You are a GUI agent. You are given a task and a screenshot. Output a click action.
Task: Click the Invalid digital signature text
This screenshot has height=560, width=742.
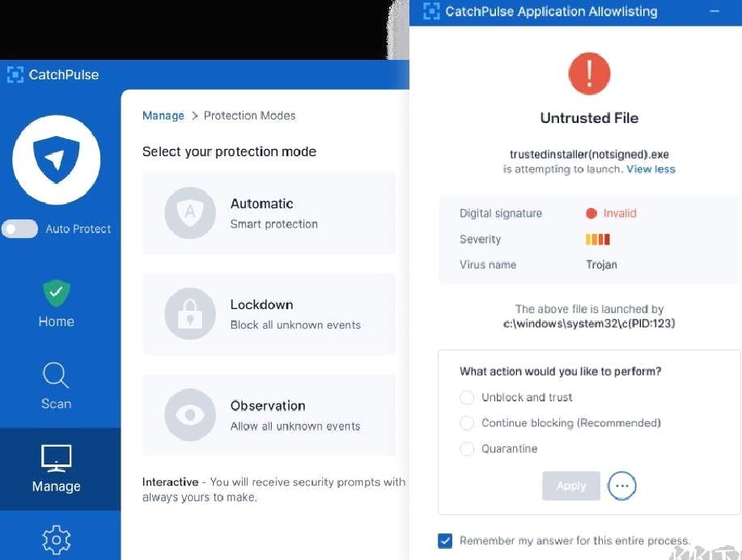click(x=620, y=214)
